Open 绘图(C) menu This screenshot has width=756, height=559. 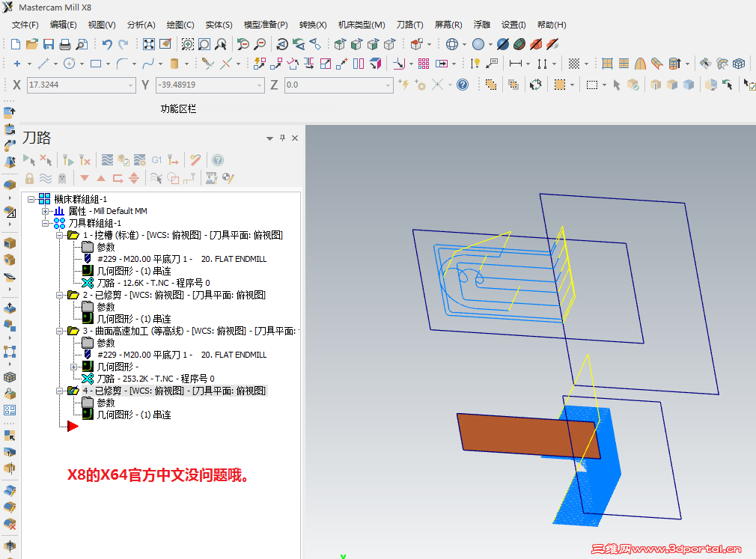coord(180,25)
